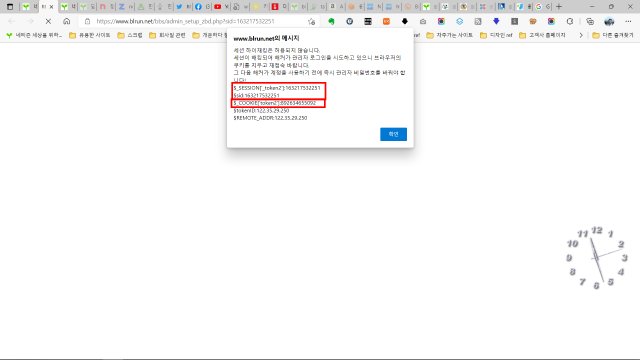Switch to the YouTube tab
640x360 pixels.
pyautogui.click(x=221, y=7)
